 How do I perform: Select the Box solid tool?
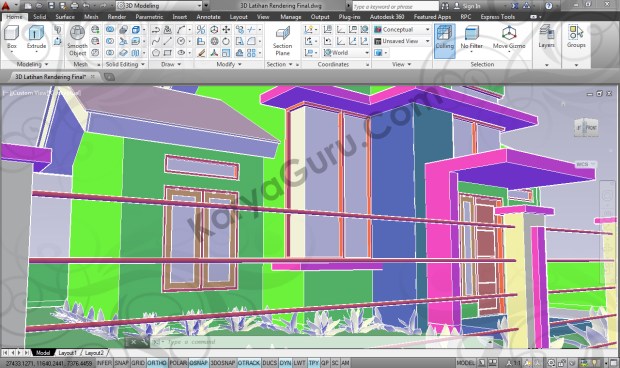11,38
